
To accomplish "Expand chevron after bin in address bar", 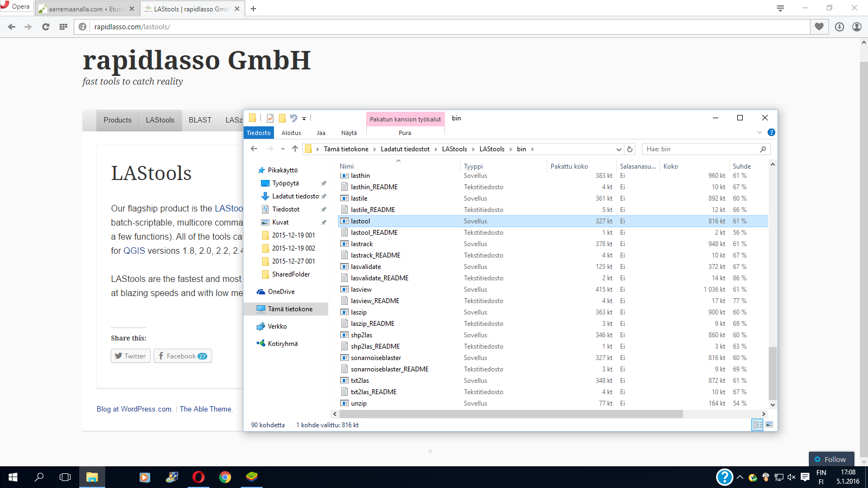I will [x=532, y=149].
